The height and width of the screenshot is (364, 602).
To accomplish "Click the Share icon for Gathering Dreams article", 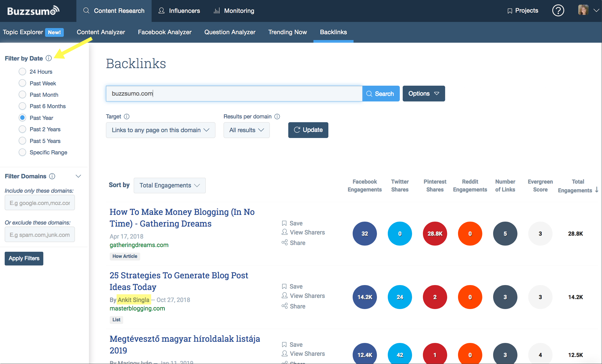I will coord(283,242).
